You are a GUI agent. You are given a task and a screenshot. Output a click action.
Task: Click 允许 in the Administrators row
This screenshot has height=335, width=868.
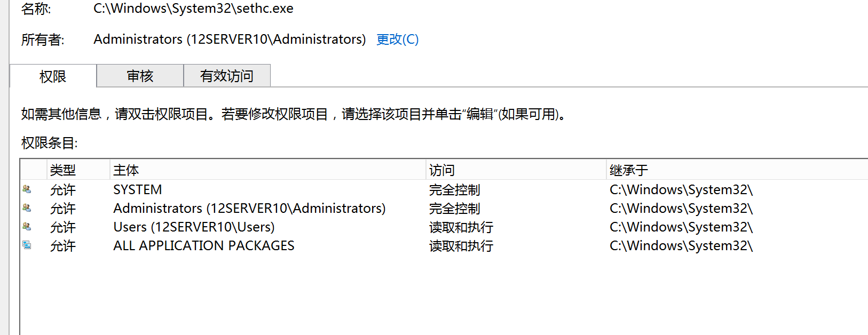pos(63,209)
